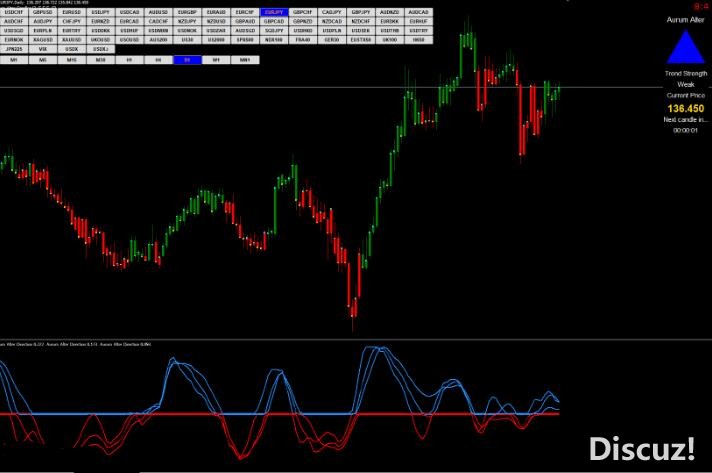Change timeframe to M30
Viewport: 712px width, 473px height.
(100, 60)
